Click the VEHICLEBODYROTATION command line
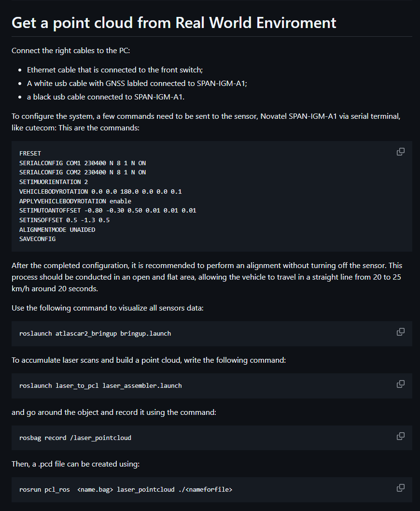 100,192
